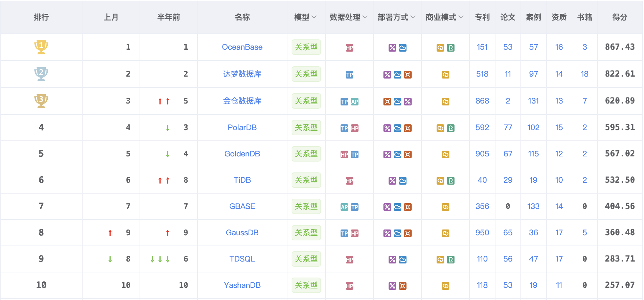Open the TiDB link
Viewport: 644px width, 300px height.
coord(242,180)
